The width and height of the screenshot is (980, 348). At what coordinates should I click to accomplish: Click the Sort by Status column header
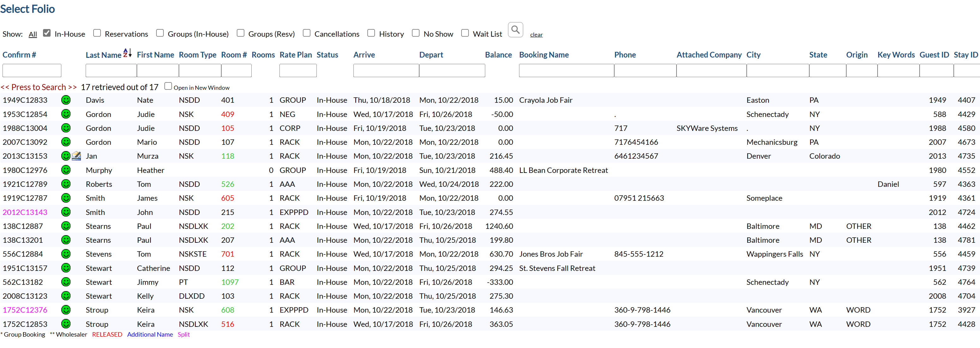pos(327,55)
